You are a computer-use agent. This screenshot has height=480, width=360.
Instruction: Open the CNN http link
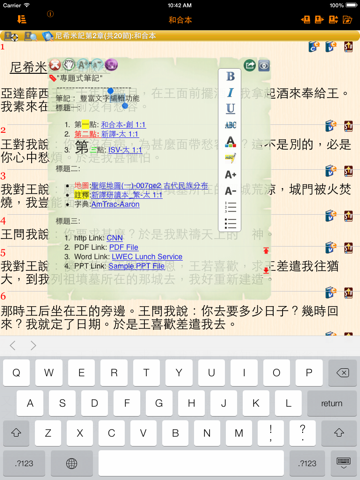[x=115, y=238]
